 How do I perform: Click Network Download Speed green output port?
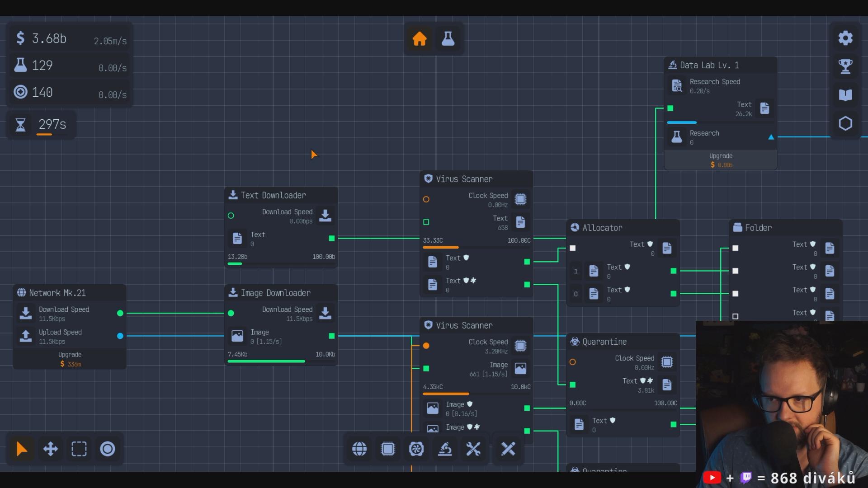click(120, 313)
